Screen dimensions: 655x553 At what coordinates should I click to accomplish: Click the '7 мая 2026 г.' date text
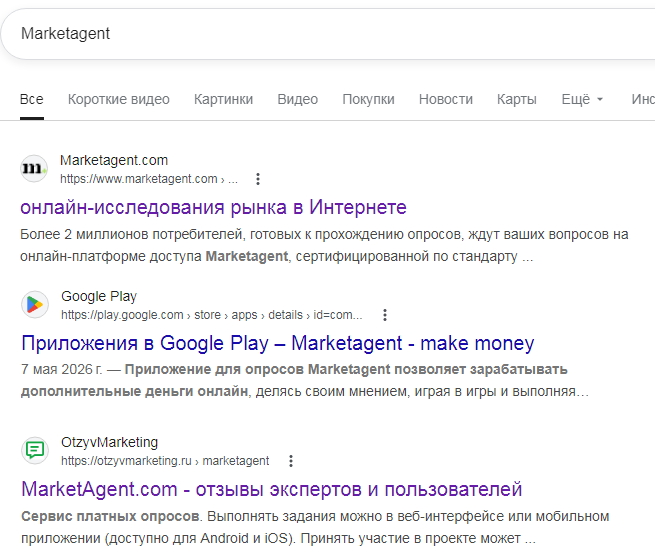[x=61, y=369]
